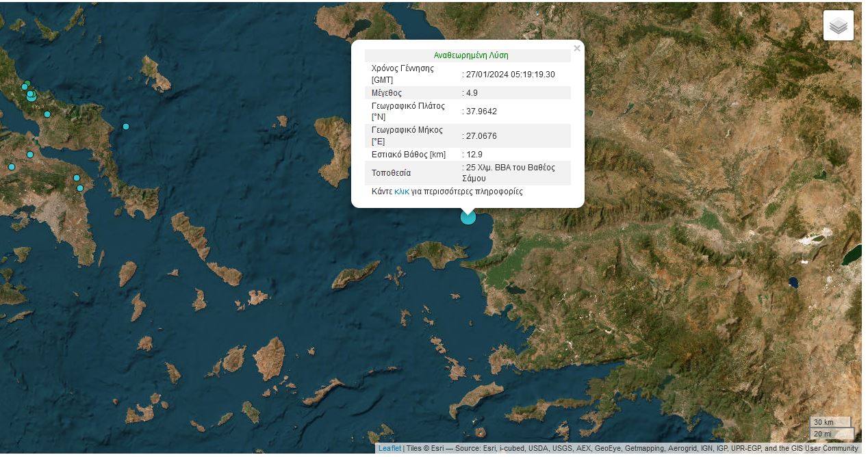Image resolution: width=868 pixels, height=457 pixels.
Task: Select the topmost green earthquake marker
Action: 27,83
